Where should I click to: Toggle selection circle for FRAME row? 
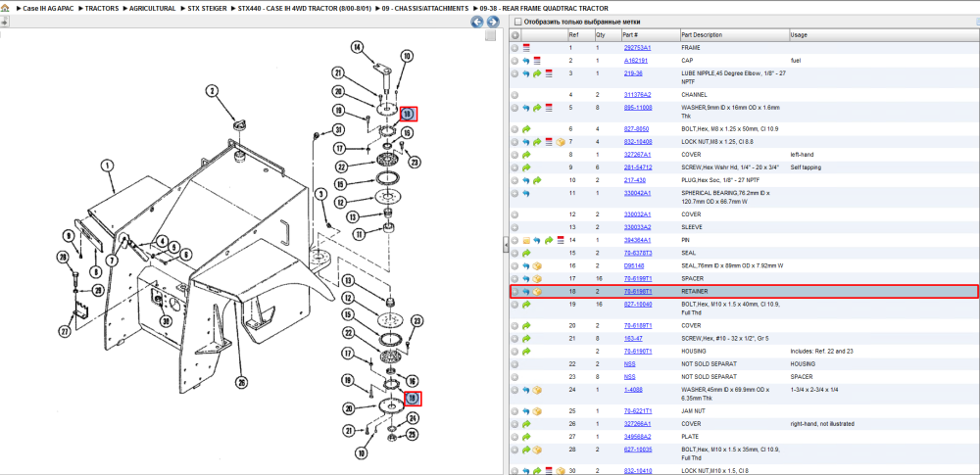(515, 47)
